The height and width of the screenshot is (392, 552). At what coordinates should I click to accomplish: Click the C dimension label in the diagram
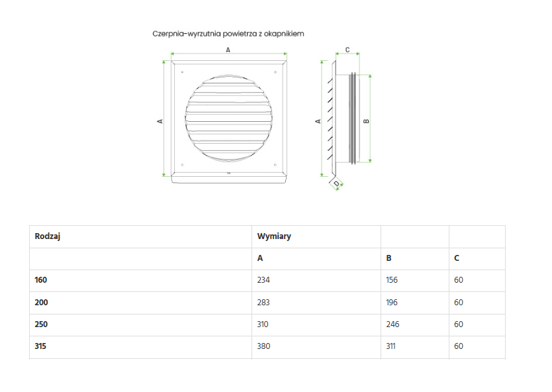pyautogui.click(x=347, y=50)
